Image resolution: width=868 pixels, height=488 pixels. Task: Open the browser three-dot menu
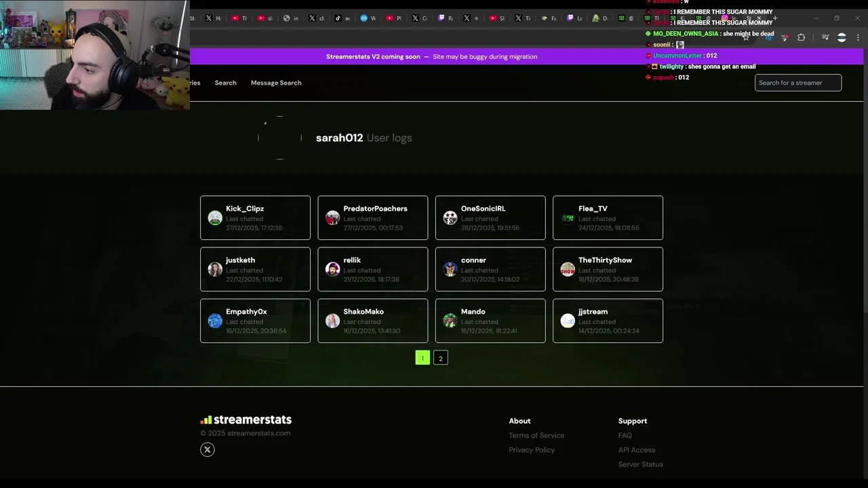[858, 38]
